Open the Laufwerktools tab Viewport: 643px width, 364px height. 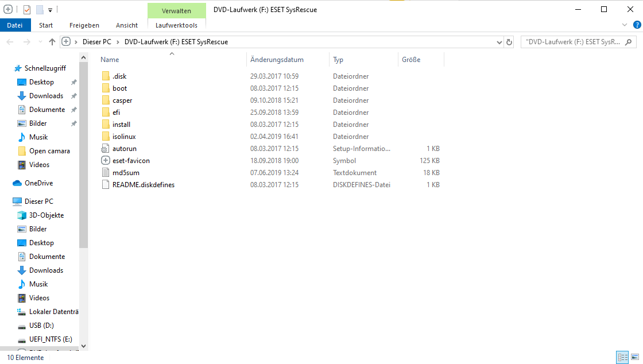click(x=176, y=25)
